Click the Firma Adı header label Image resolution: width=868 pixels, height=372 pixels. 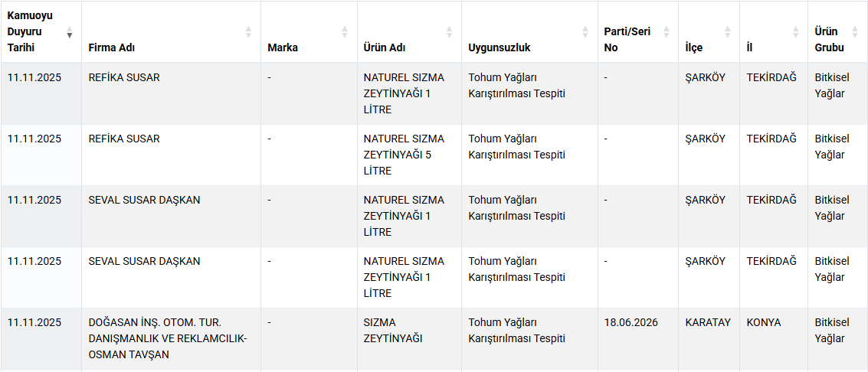[x=112, y=47]
